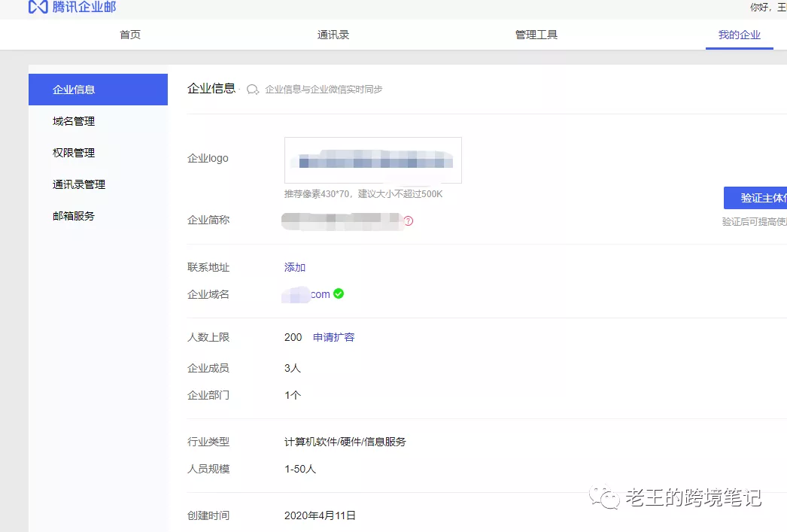This screenshot has width=787, height=532.
Task: Click the WeChat sync icon beside 企业信息
Action: pos(253,90)
